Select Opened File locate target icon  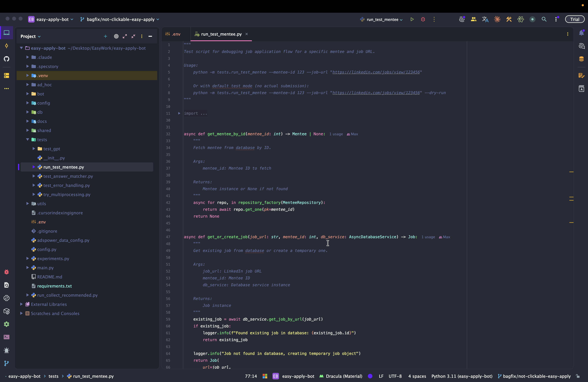(x=116, y=36)
